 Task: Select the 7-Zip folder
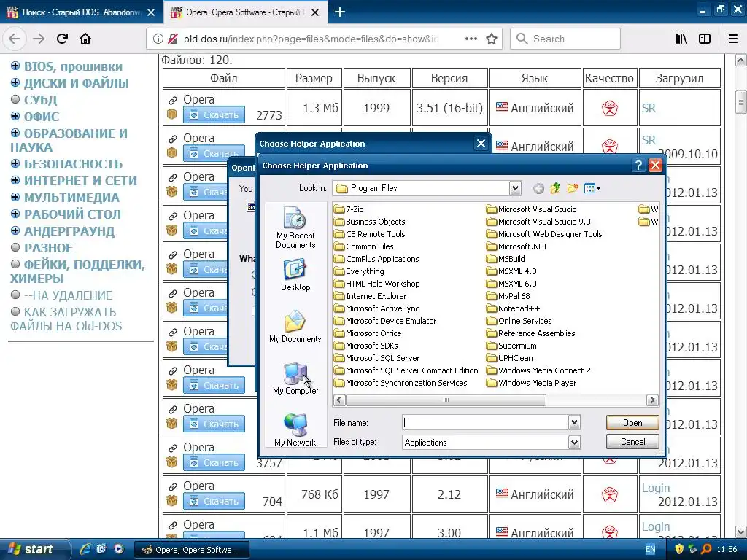349,209
